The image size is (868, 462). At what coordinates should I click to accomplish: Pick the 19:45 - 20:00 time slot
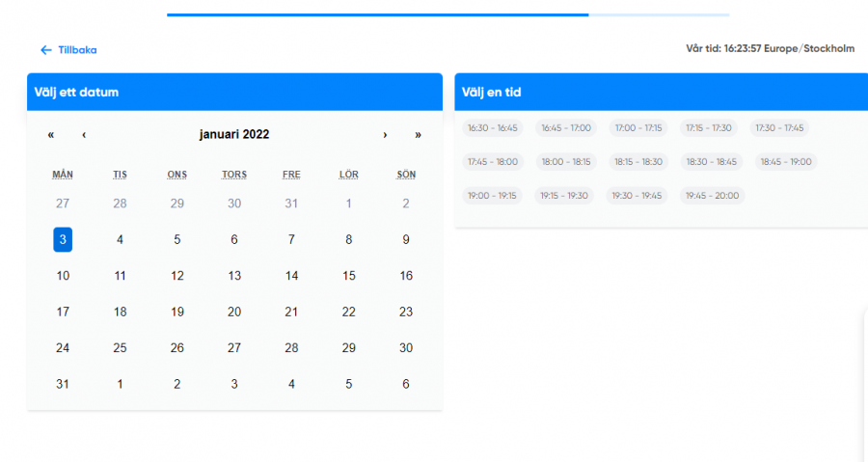coord(712,196)
